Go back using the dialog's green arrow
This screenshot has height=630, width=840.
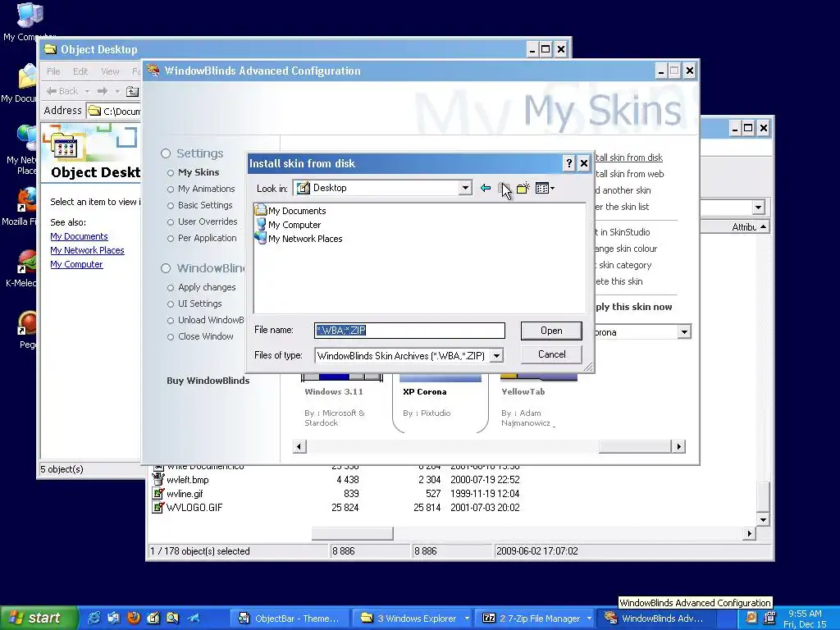point(486,188)
